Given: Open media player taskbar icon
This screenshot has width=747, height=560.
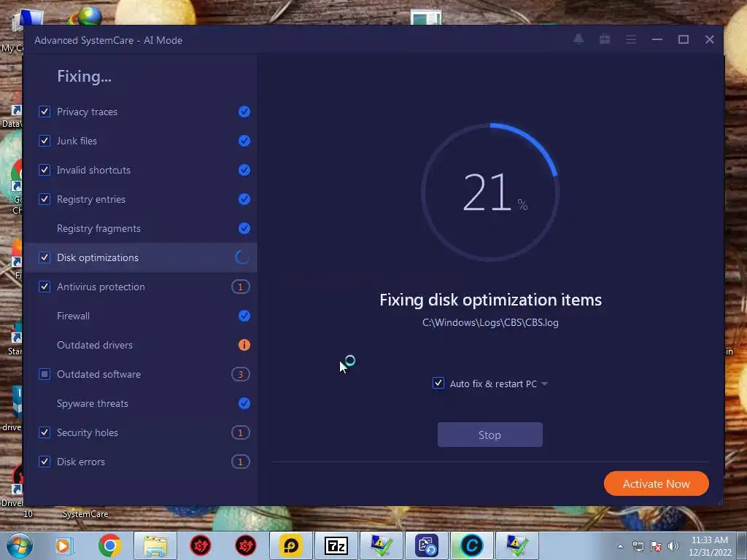Looking at the screenshot, I should 64,545.
